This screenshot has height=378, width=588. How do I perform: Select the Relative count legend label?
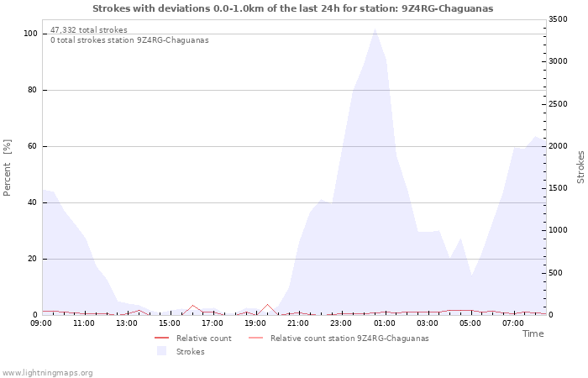point(203,338)
